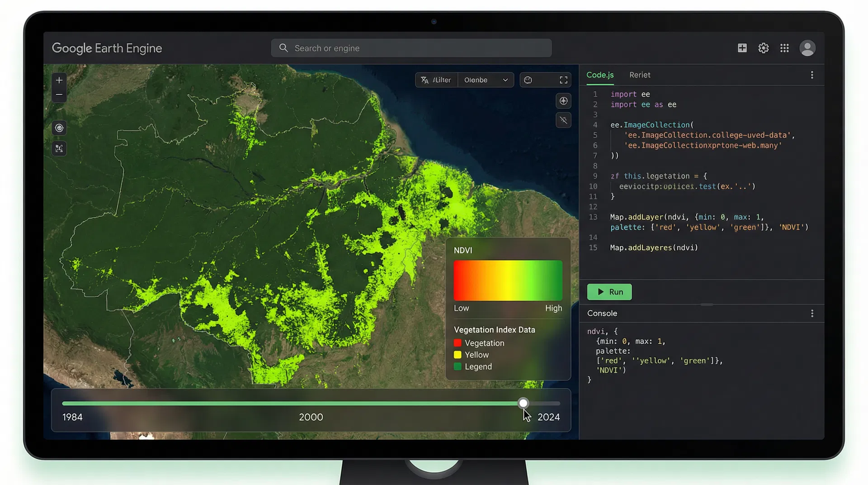Screen dimensions: 868x485
Task: Click the Run button
Action: (x=609, y=292)
